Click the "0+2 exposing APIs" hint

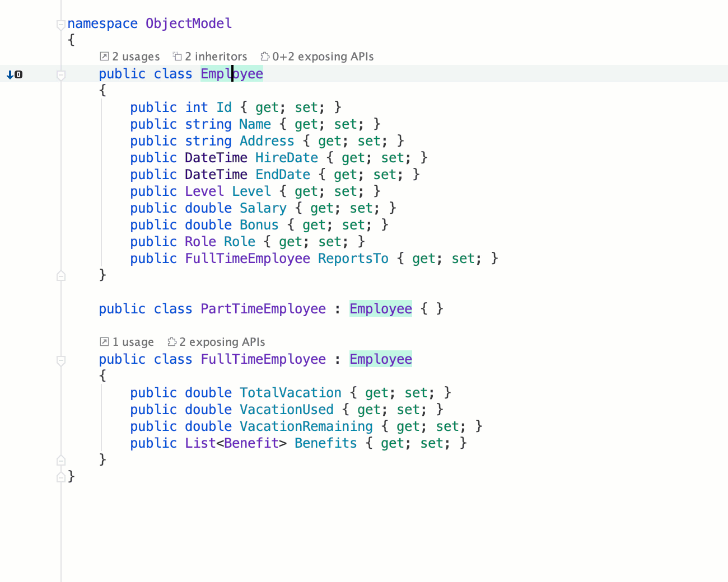[x=323, y=56]
